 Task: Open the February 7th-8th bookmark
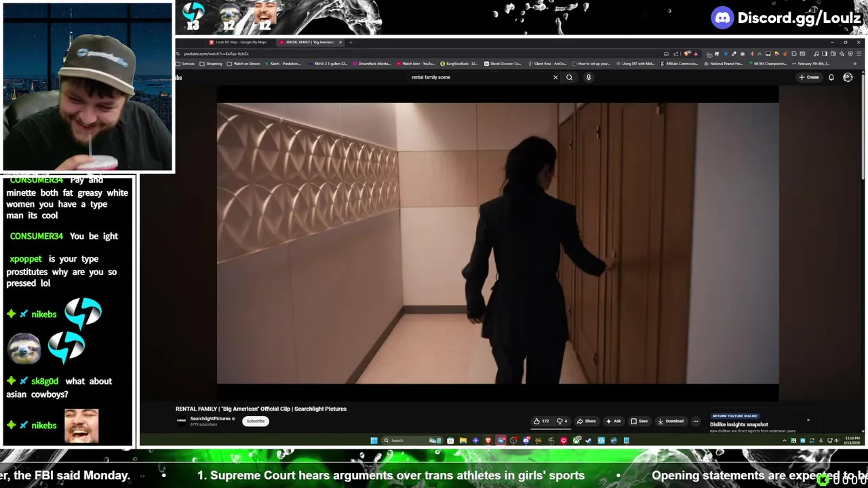point(810,64)
